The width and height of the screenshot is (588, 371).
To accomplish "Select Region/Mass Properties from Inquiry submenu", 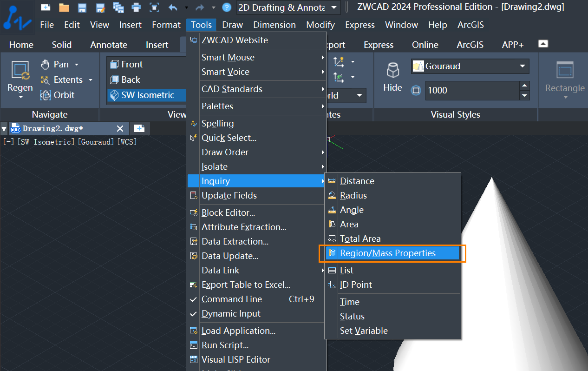I will (393, 253).
